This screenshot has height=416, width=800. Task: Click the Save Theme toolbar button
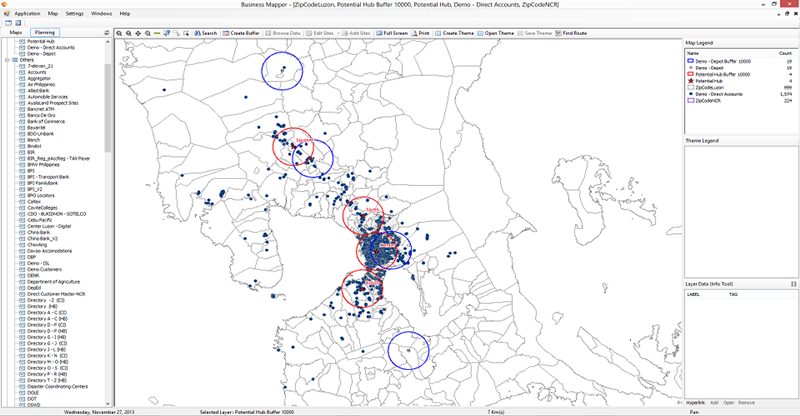pos(535,33)
